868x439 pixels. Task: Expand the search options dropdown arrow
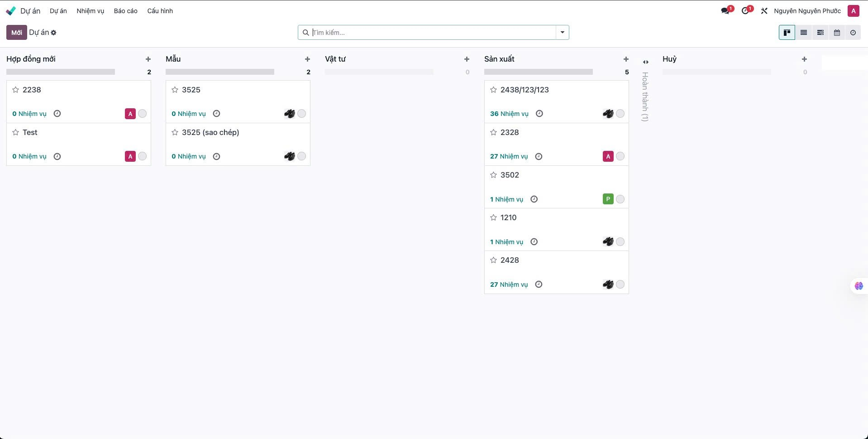[562, 33]
